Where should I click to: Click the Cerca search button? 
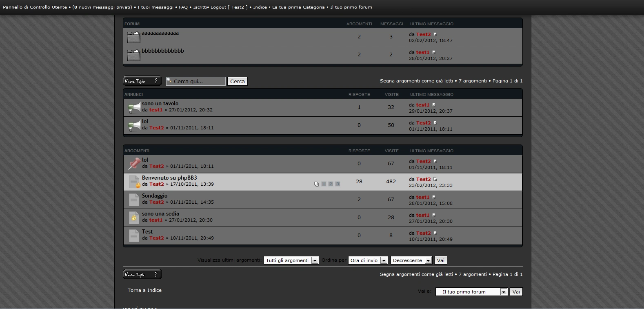[x=238, y=81]
